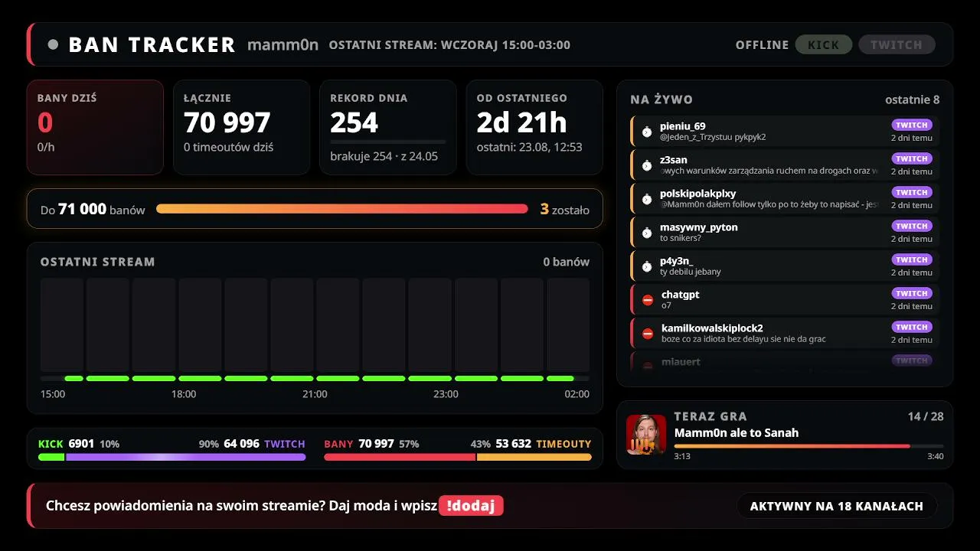Select the stopwatch icon next to polskipolakplxy
Image resolution: width=980 pixels, height=551 pixels.
(x=647, y=199)
